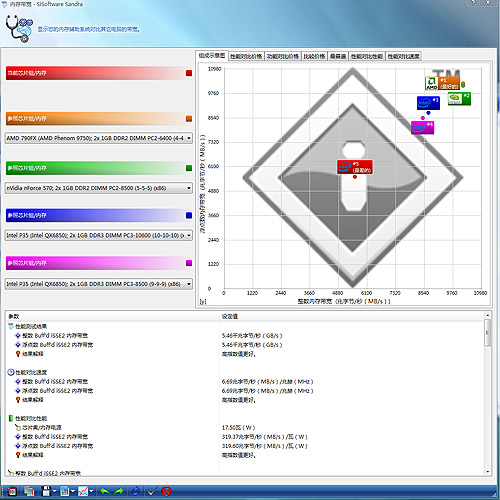Select the 17.50瓦 (W) value
The width and height of the screenshot is (500, 500).
pos(238,427)
